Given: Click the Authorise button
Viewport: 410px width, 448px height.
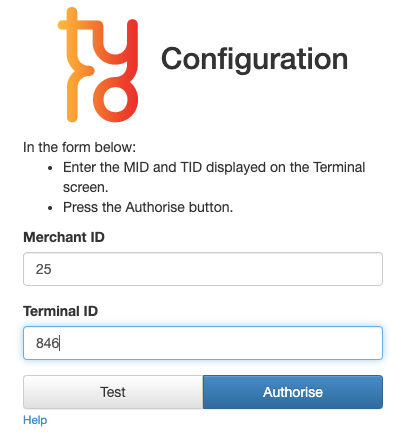Looking at the screenshot, I should click(293, 392).
